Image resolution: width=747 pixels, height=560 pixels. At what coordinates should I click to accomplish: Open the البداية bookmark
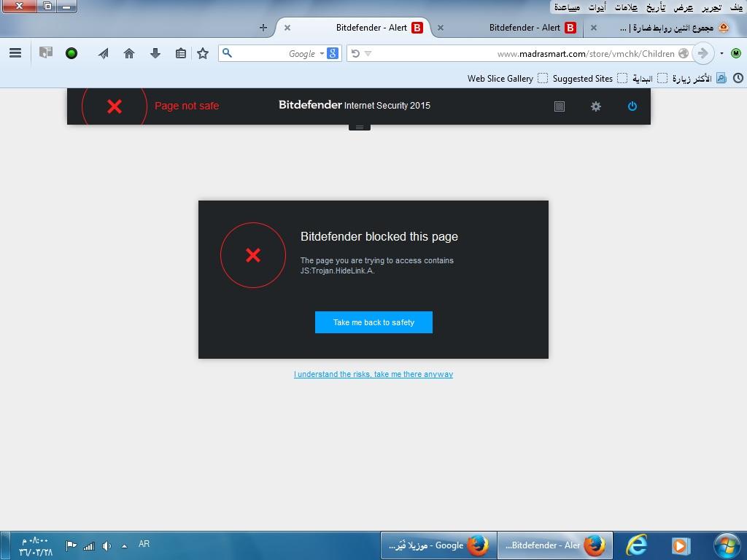(x=649, y=79)
